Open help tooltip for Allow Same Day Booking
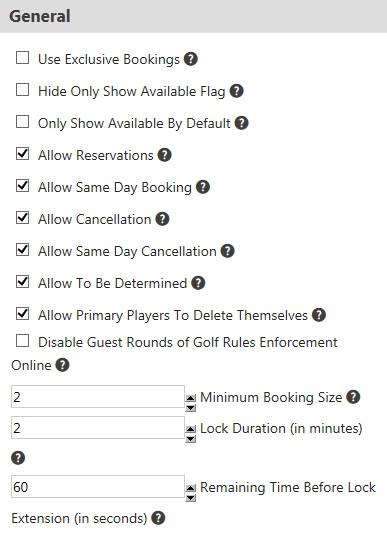The width and height of the screenshot is (387, 536). coord(203,187)
